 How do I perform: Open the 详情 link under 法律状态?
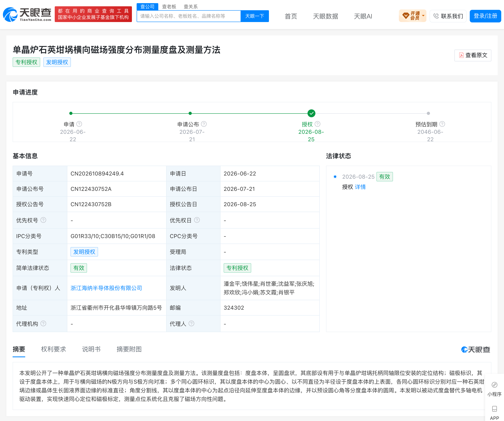[x=360, y=187]
